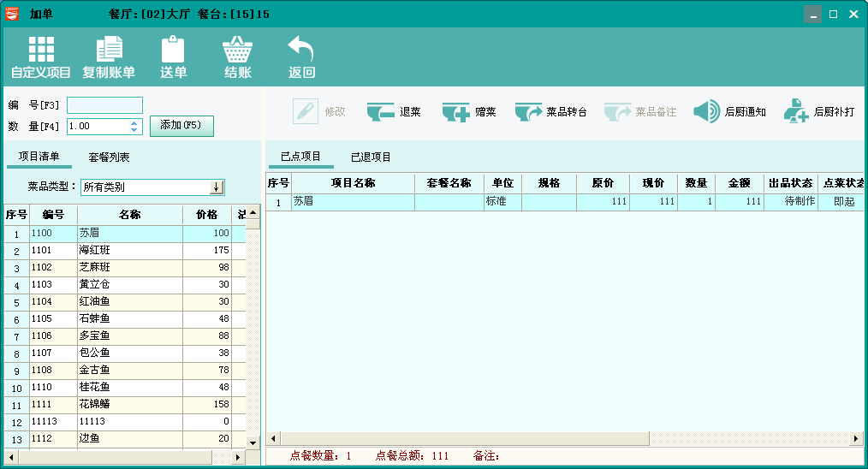The width and height of the screenshot is (868, 469).
Task: Click the 菜品转台 transfer table icon
Action: (528, 112)
